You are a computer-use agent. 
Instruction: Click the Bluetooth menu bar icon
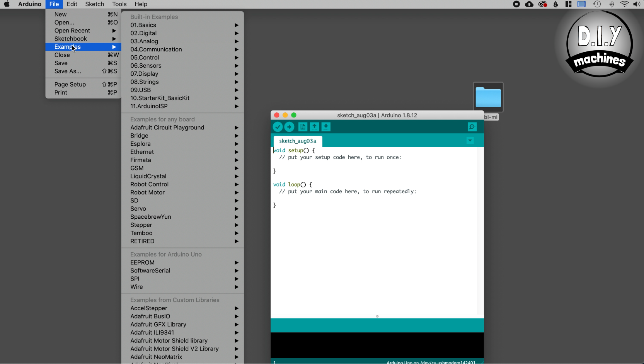(612, 4)
